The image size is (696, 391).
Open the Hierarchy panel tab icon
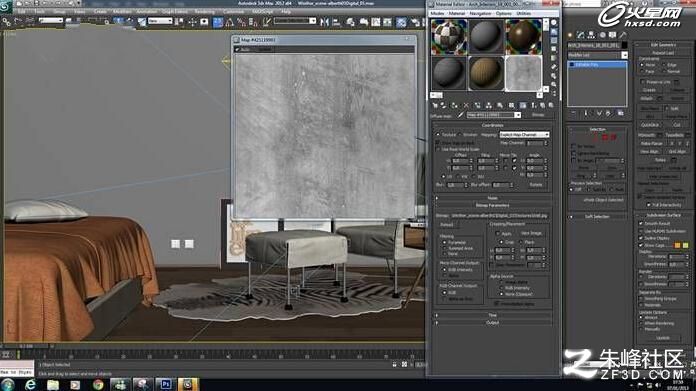coord(591,35)
